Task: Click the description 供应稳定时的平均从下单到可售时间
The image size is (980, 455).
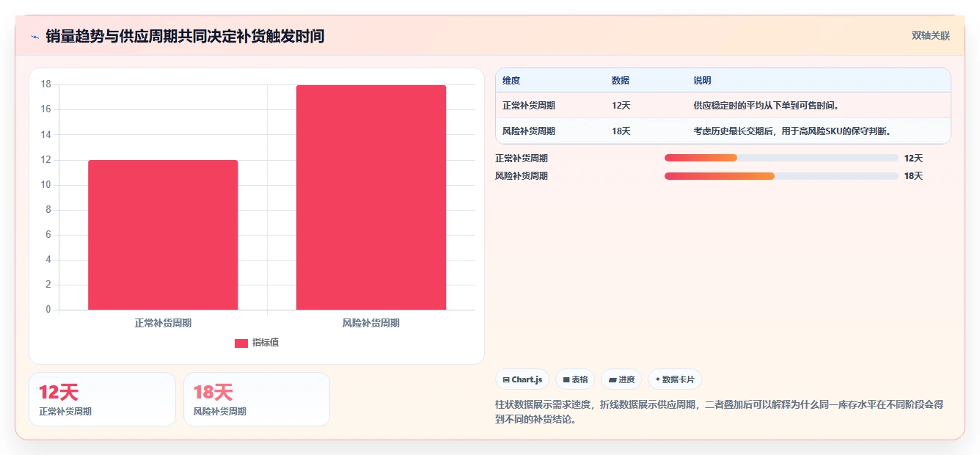Action: coord(767,106)
